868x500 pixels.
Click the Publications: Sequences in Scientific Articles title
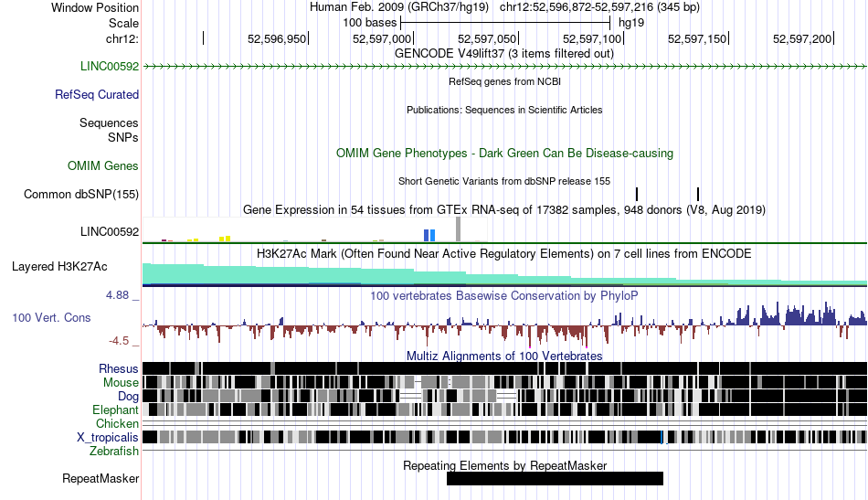point(504,110)
